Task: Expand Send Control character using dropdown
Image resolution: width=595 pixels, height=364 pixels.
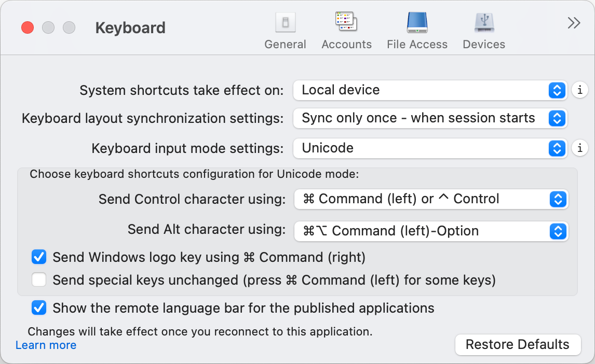Action: 431,199
